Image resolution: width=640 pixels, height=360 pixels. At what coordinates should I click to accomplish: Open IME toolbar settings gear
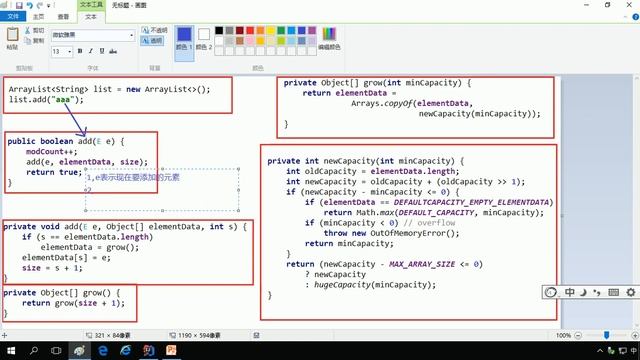click(x=631, y=292)
